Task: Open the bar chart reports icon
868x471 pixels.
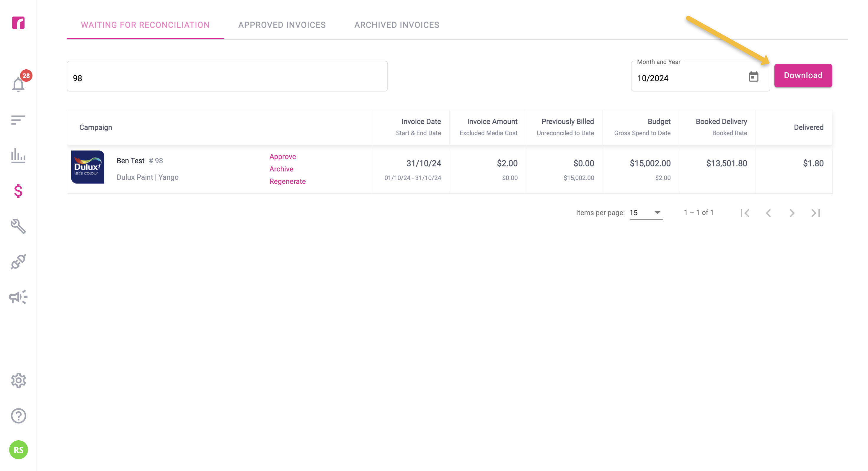Action: (x=18, y=156)
